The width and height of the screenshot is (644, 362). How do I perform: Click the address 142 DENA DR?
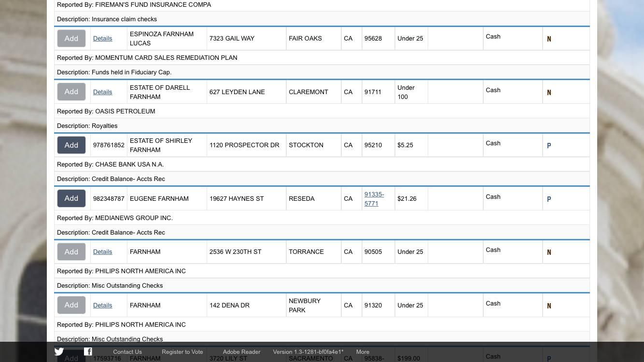pyautogui.click(x=229, y=305)
